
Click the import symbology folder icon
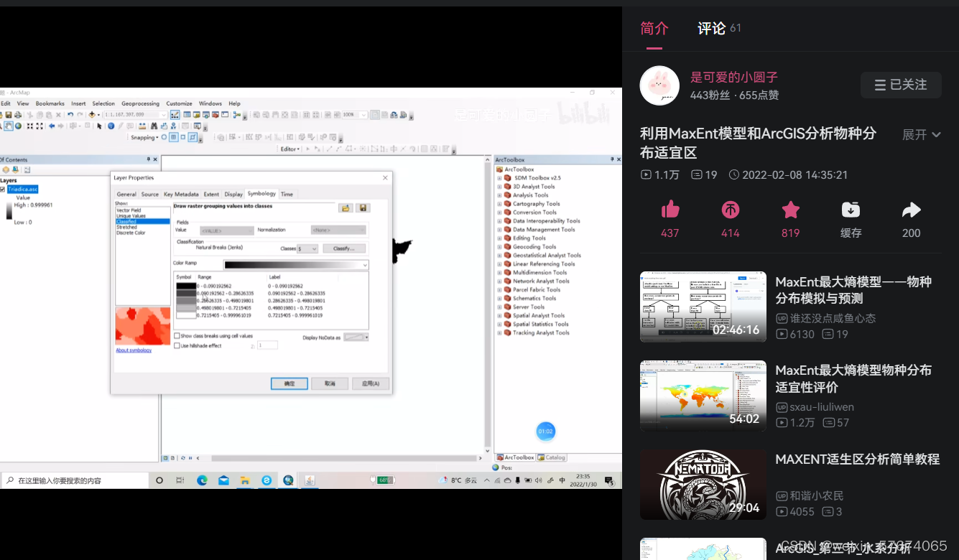tap(346, 207)
